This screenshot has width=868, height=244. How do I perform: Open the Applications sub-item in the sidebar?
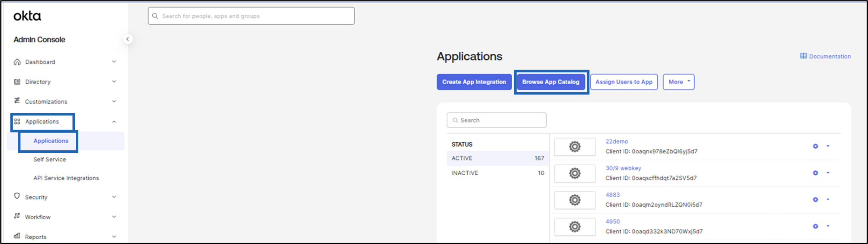(x=51, y=141)
